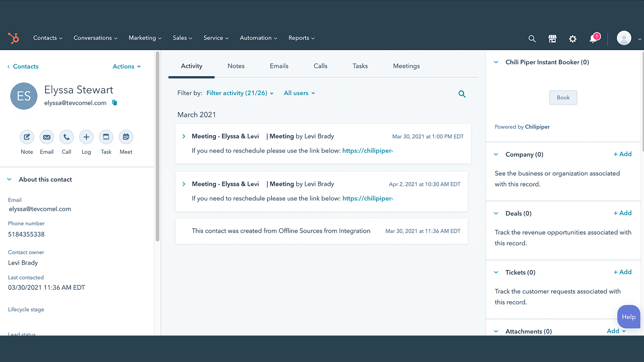Viewport: 644px width, 362px height.
Task: Click the contact name Elyssa Stewart
Action: 78,90
